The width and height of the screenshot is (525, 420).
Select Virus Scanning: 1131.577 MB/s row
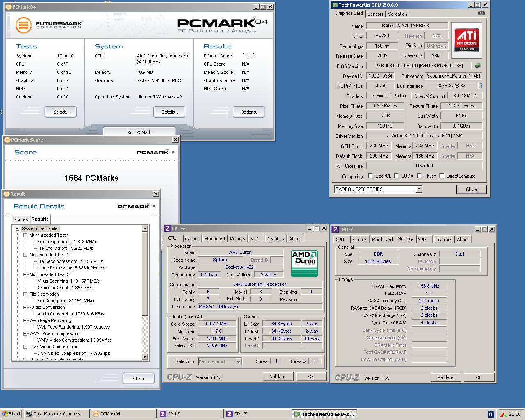pos(68,281)
